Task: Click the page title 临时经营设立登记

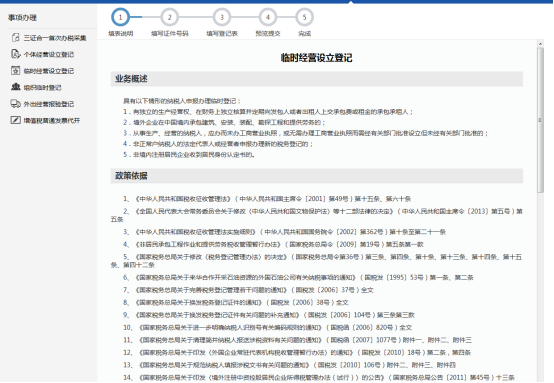Action: (x=317, y=58)
